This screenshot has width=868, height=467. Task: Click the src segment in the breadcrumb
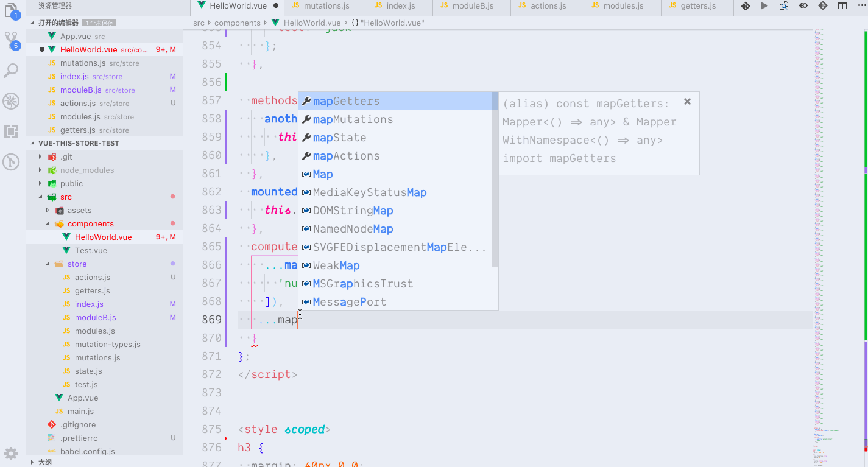coord(199,23)
